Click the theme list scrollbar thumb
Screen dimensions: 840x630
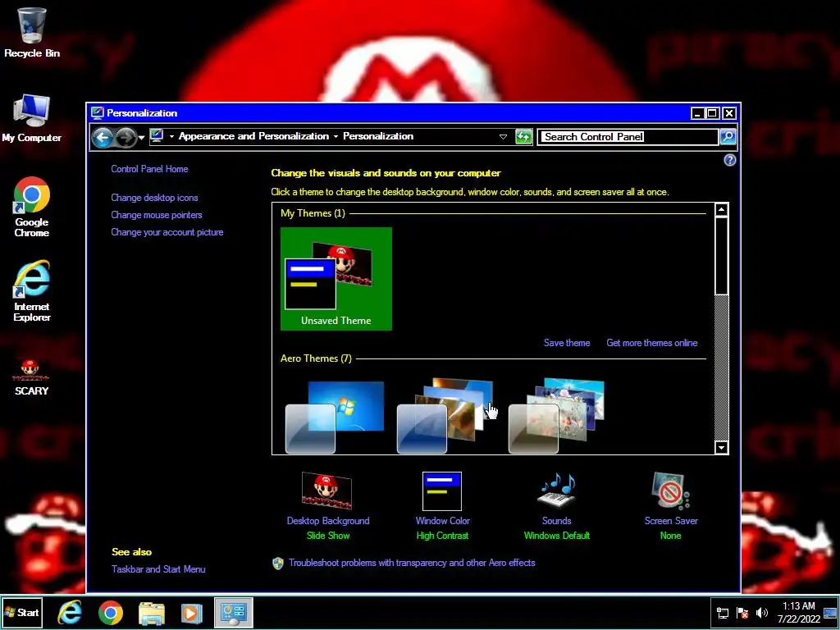(x=722, y=256)
